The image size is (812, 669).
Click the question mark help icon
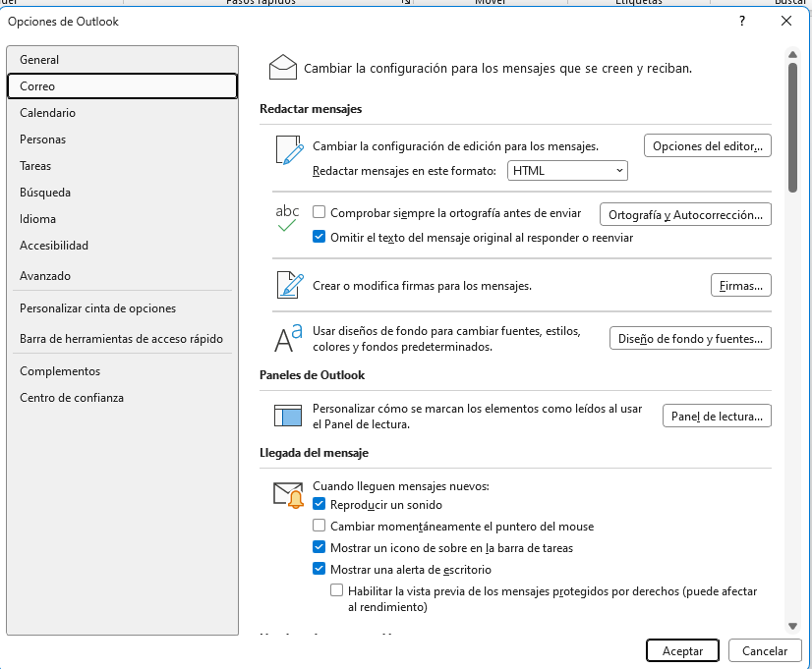pos(742,22)
